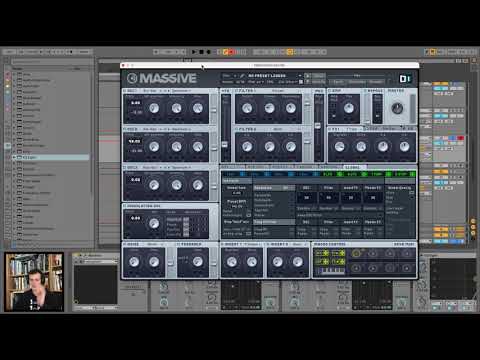This screenshot has width=480, height=360.
Task: Click OSC1 Amp knob
Action: (x=198, y=108)
